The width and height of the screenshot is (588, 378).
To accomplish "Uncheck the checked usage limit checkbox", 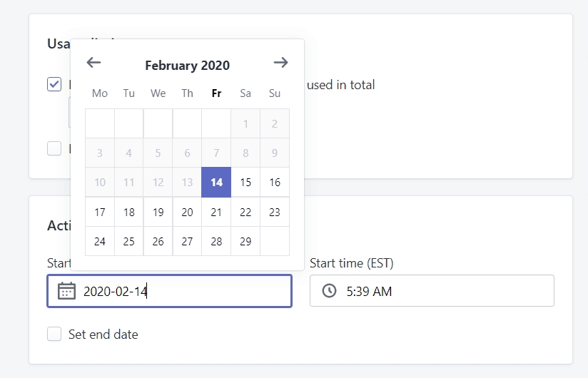I will coord(54,84).
